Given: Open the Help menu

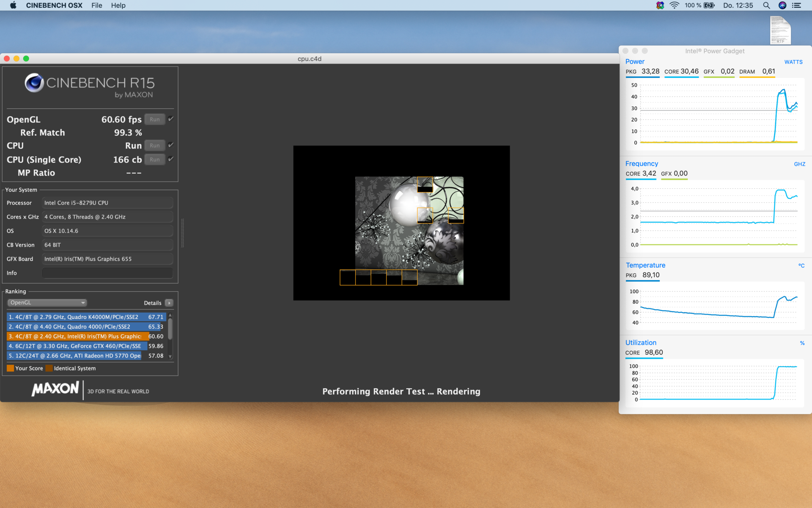Looking at the screenshot, I should click(118, 6).
